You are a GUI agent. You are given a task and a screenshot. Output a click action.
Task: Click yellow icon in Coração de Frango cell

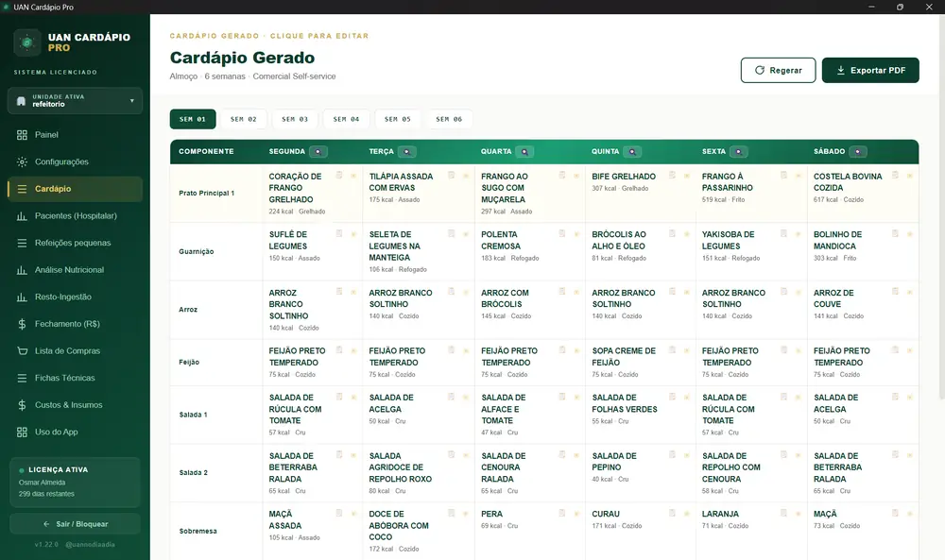pos(353,176)
